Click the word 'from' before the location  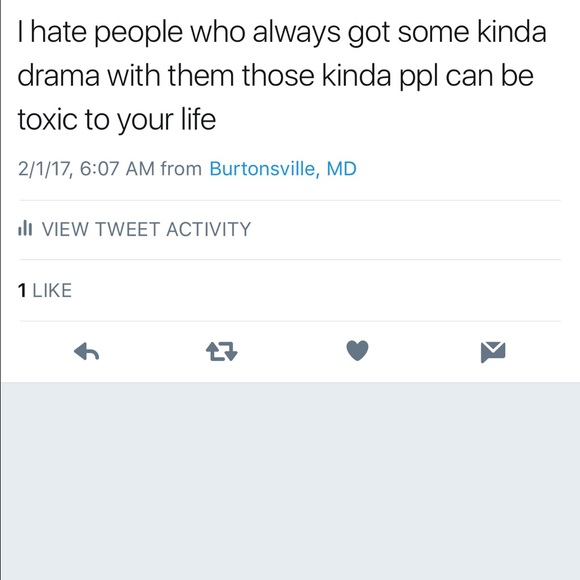[x=181, y=169]
